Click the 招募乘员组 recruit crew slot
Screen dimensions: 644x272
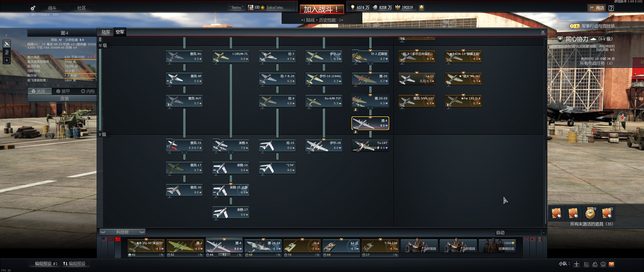click(498, 246)
